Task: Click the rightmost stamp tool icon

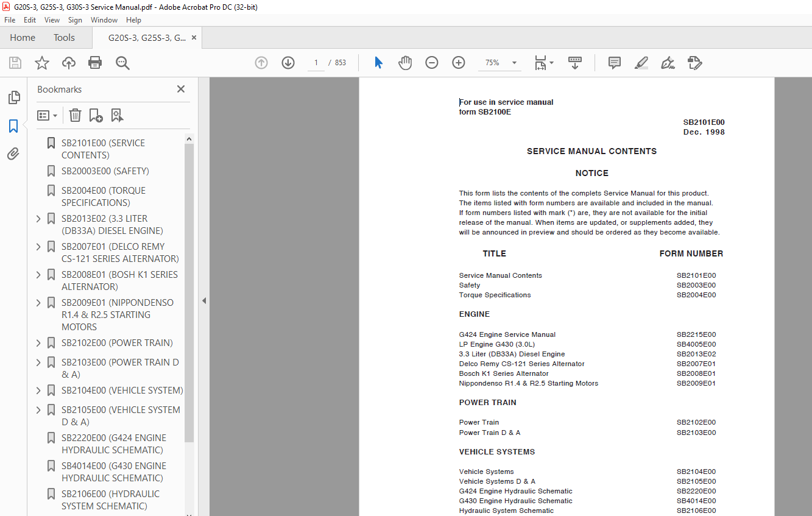Action: click(694, 63)
